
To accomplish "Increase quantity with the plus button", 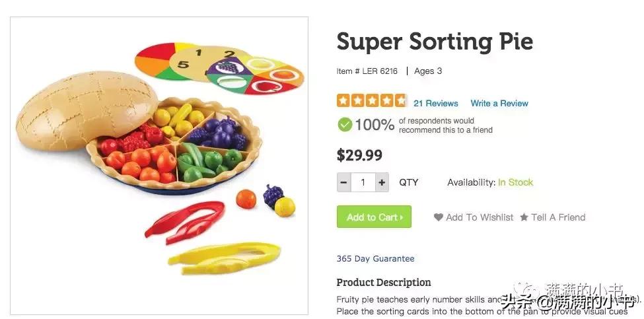I will click(x=382, y=182).
